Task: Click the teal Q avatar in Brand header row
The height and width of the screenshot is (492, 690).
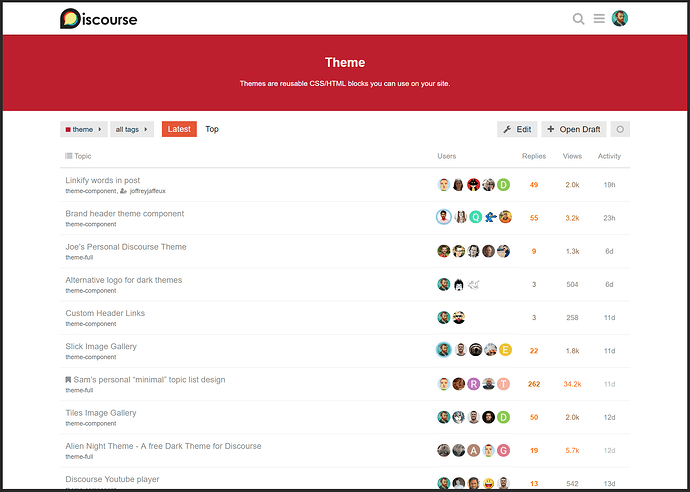Action: [475, 217]
